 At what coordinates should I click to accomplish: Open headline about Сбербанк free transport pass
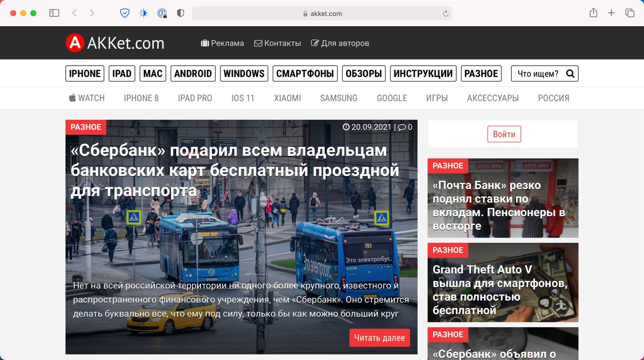point(235,171)
